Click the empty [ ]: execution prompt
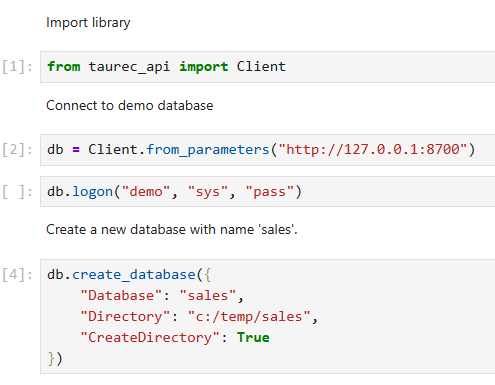 pos(17,192)
